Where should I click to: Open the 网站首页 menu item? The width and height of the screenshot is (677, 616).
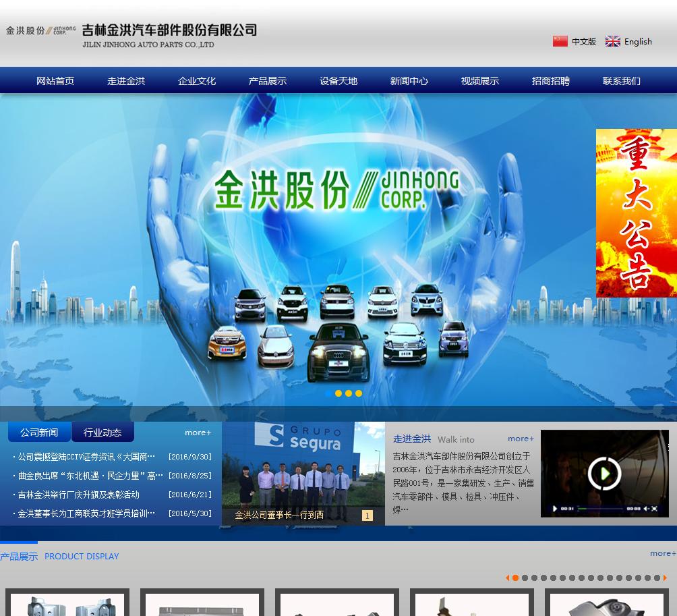[x=55, y=81]
